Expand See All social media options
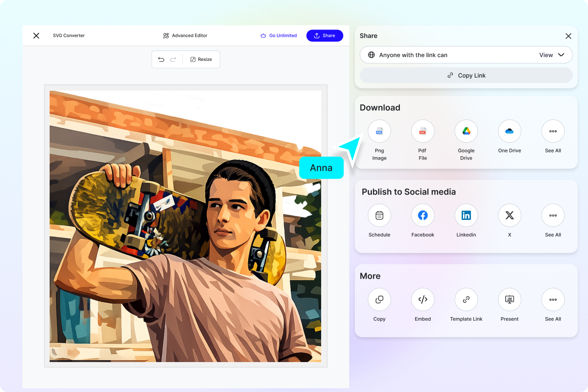The height and width of the screenshot is (392, 588). (x=553, y=215)
